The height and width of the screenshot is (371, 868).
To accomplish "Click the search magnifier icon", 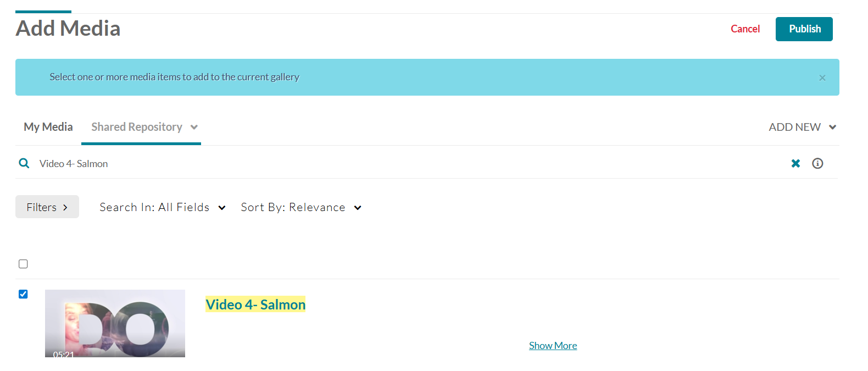I will (24, 163).
